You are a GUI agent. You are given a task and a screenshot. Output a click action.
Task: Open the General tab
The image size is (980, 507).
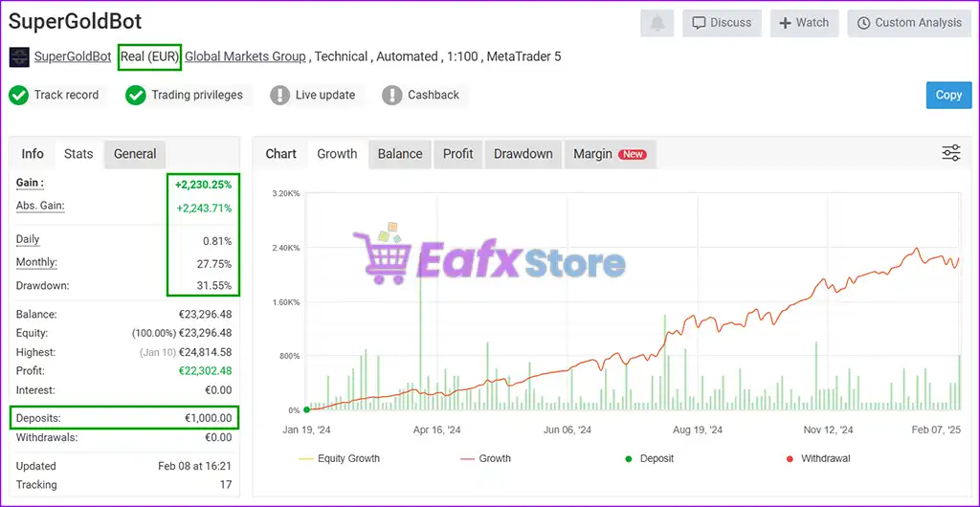(135, 154)
